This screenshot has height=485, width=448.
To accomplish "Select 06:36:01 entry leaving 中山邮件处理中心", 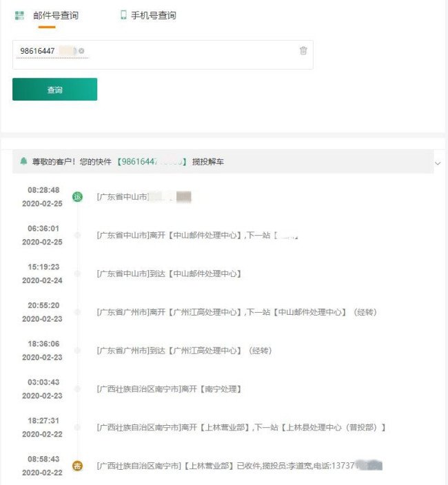I will click(197, 236).
